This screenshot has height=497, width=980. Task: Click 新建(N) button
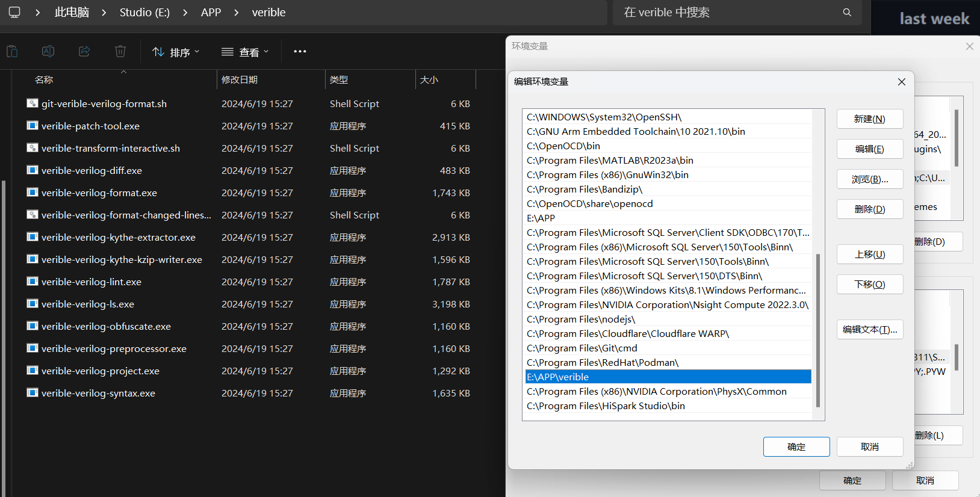pos(870,119)
